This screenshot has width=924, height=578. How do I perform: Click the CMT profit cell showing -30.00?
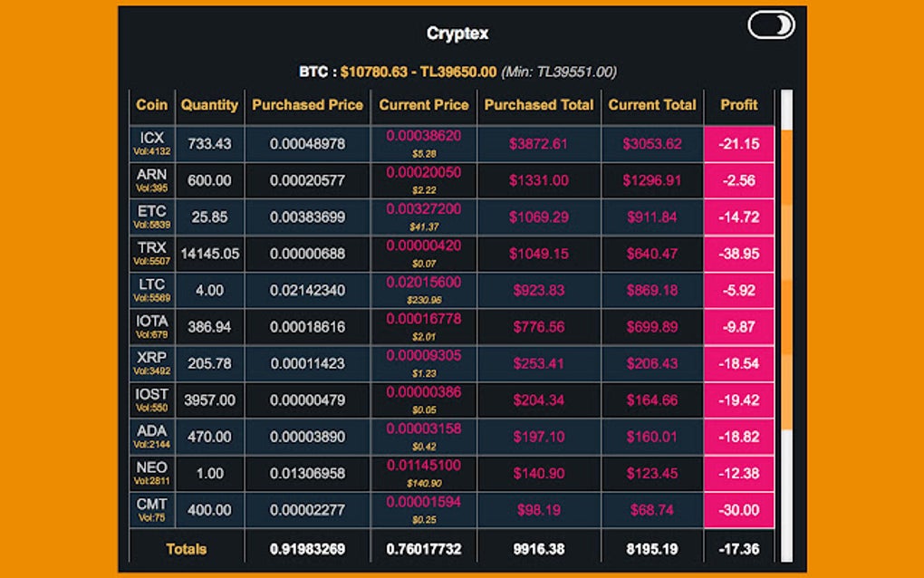[x=738, y=510]
